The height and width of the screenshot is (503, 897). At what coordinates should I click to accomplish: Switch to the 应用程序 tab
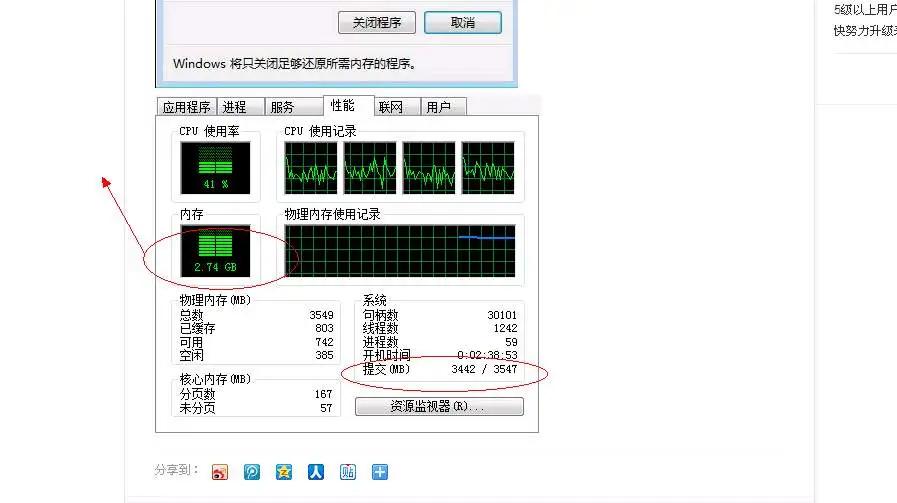click(187, 108)
